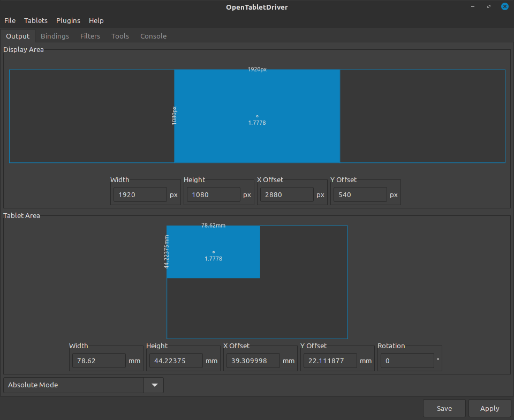Click the Display X Offset field showing 2880
514x420 pixels.
coord(287,195)
